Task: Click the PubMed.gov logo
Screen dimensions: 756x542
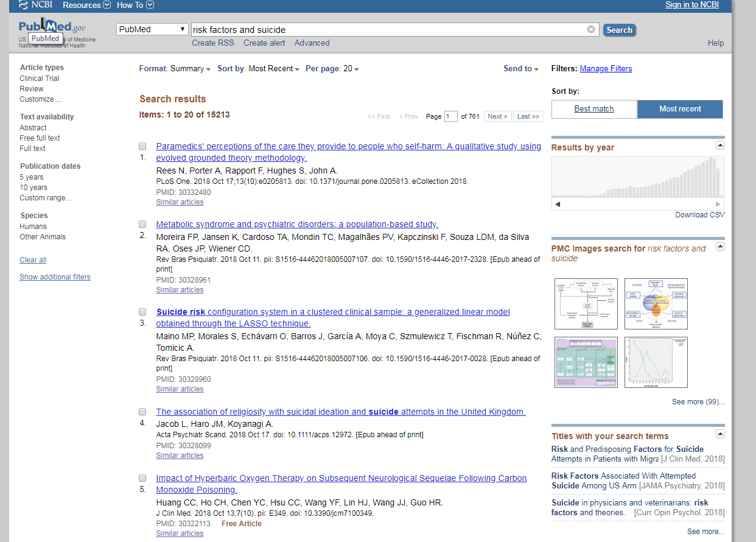Action: 52,27
